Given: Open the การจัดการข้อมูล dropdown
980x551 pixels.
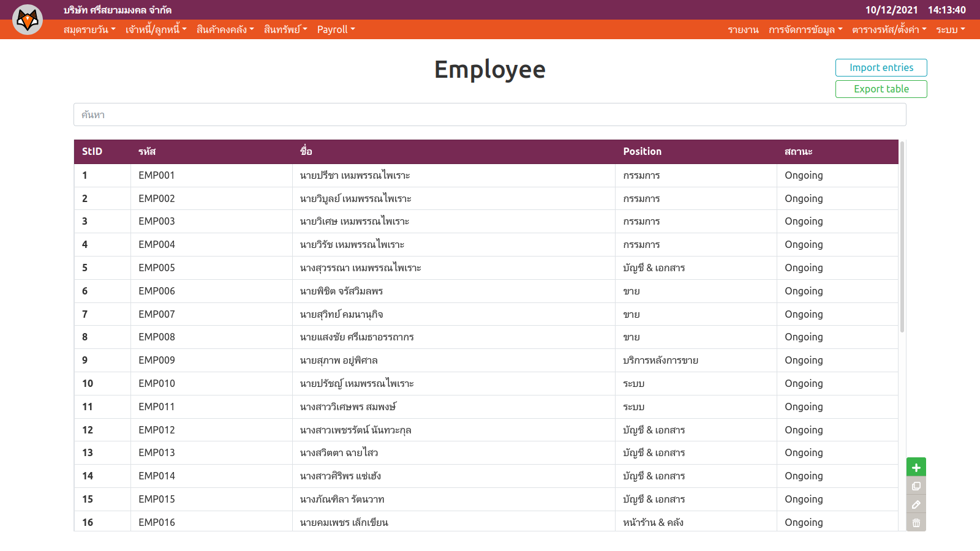Looking at the screenshot, I should point(805,29).
